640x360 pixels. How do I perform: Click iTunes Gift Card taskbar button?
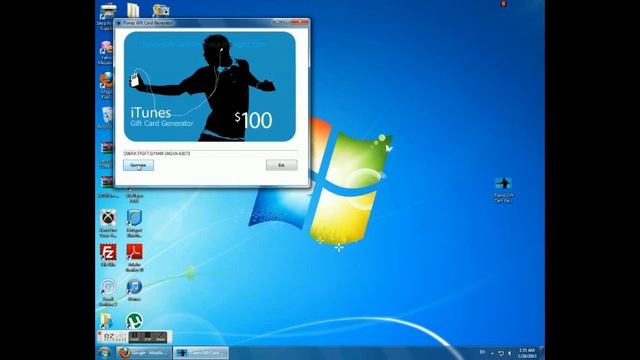pos(201,353)
